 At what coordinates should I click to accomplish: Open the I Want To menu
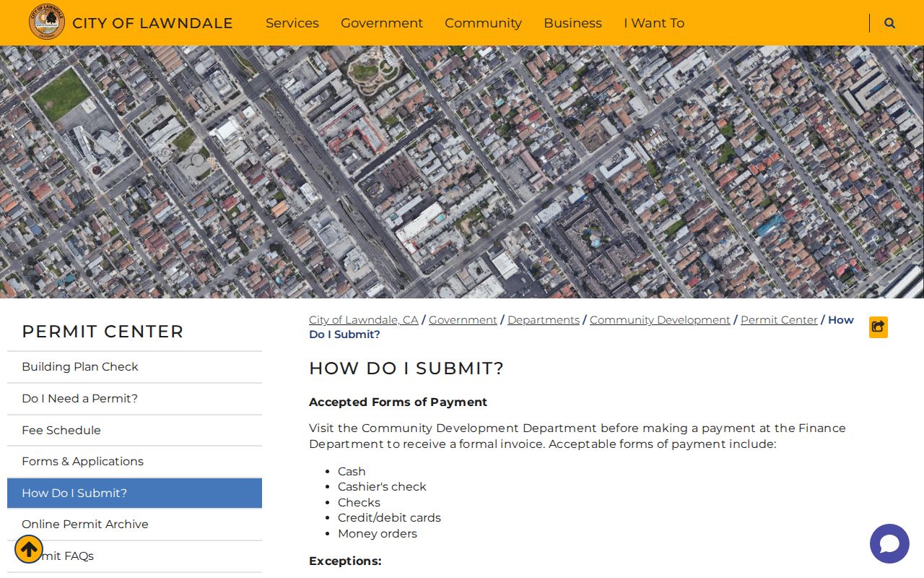654,23
